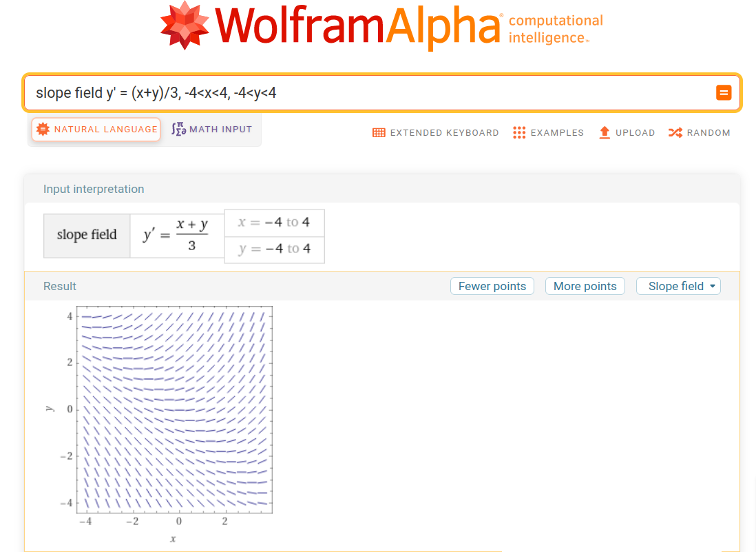Open the Examples page
Screen dimensions: 756x552
(548, 132)
